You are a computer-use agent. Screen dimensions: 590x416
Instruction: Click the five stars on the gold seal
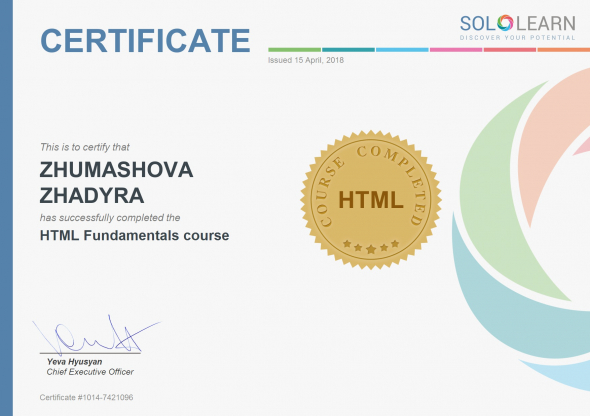coord(371,246)
